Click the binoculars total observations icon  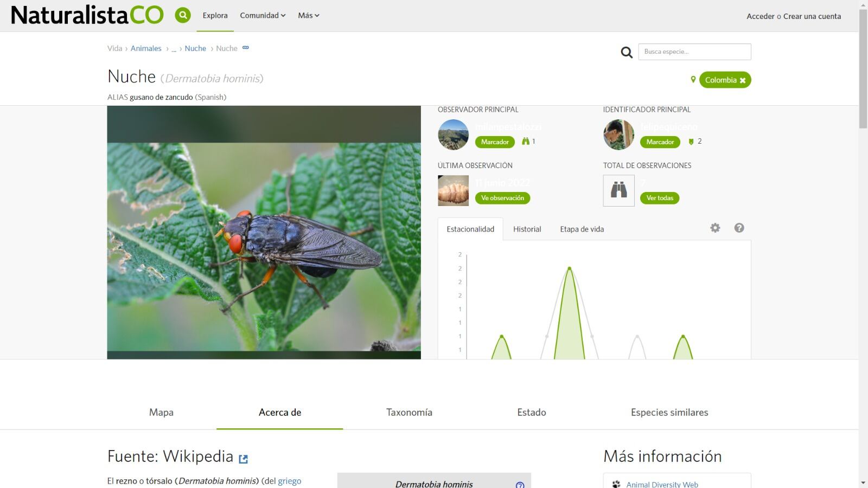point(618,190)
